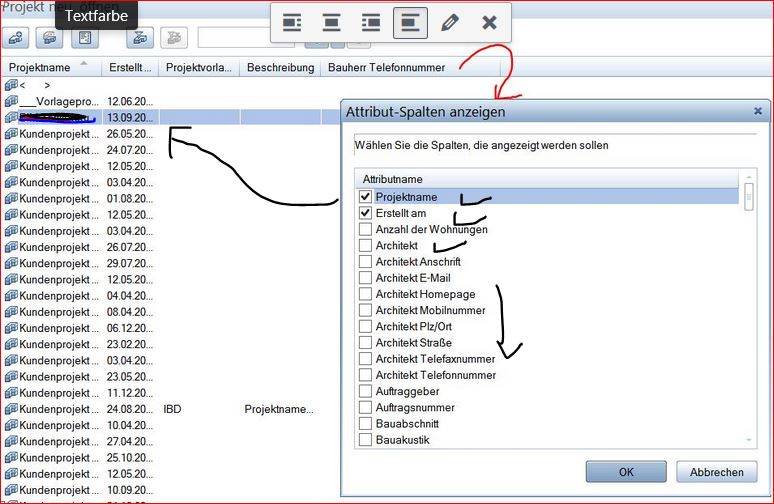Tick the Auftraggeber checkbox

(x=365, y=391)
